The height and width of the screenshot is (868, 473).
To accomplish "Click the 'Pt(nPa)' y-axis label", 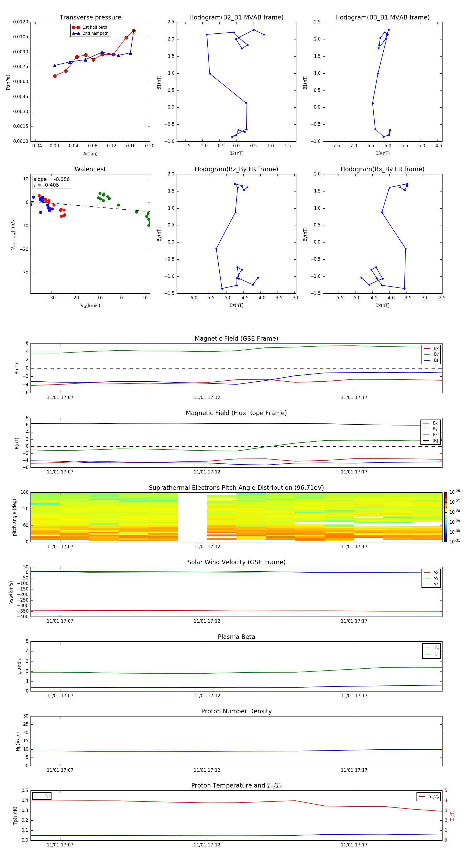I will click(8, 82).
